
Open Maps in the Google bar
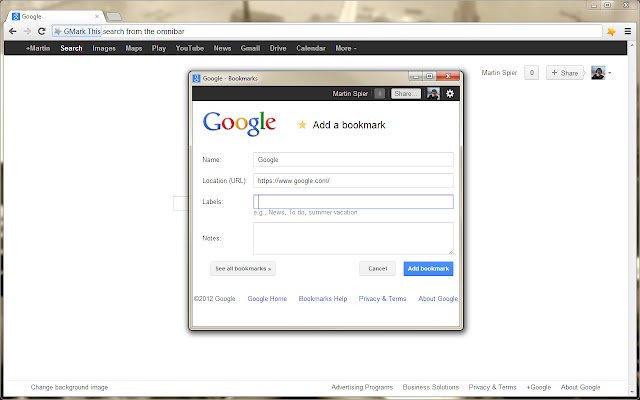pyautogui.click(x=134, y=48)
